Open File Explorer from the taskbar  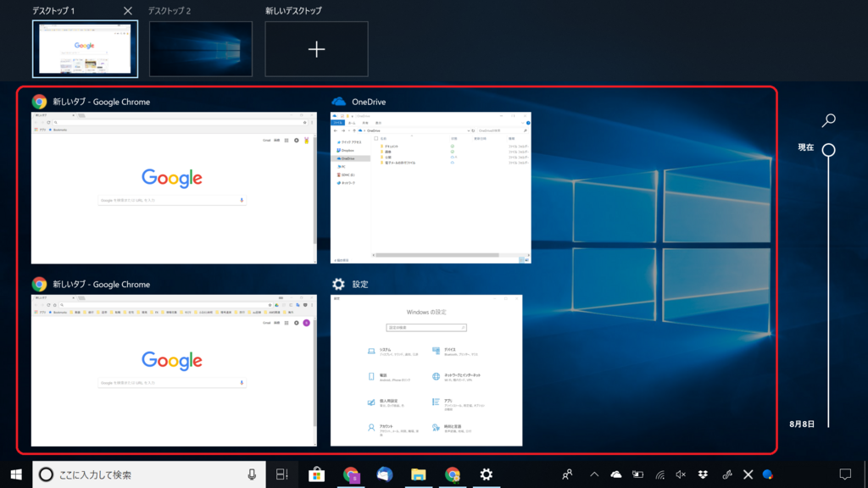click(419, 474)
